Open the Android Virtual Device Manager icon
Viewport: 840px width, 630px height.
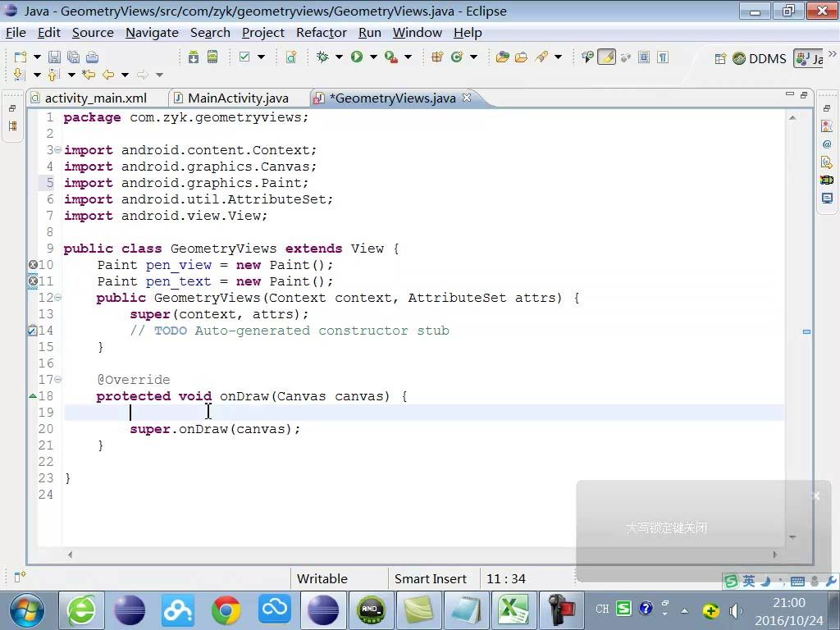212,57
